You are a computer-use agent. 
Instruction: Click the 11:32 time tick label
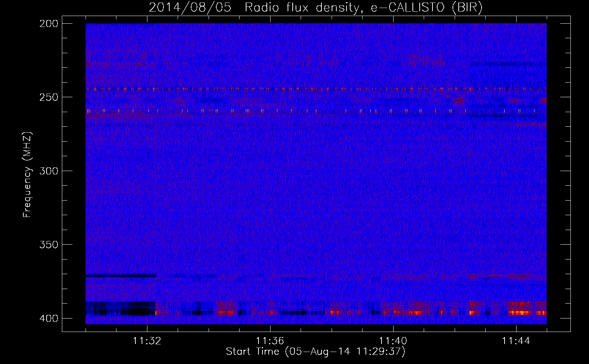coord(147,341)
